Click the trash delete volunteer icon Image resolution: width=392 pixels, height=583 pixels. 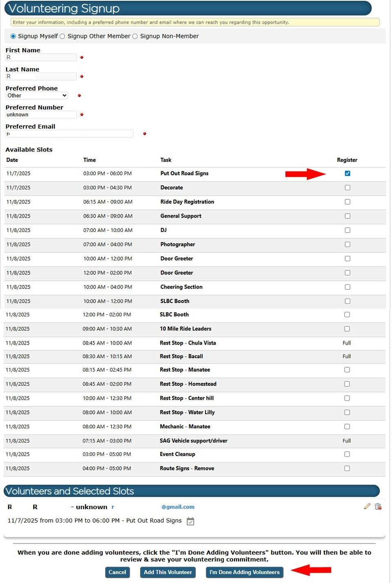[378, 506]
